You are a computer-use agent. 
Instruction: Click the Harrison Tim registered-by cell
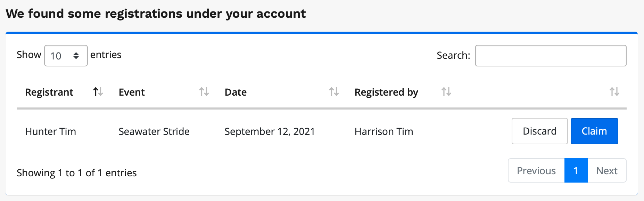pos(384,131)
